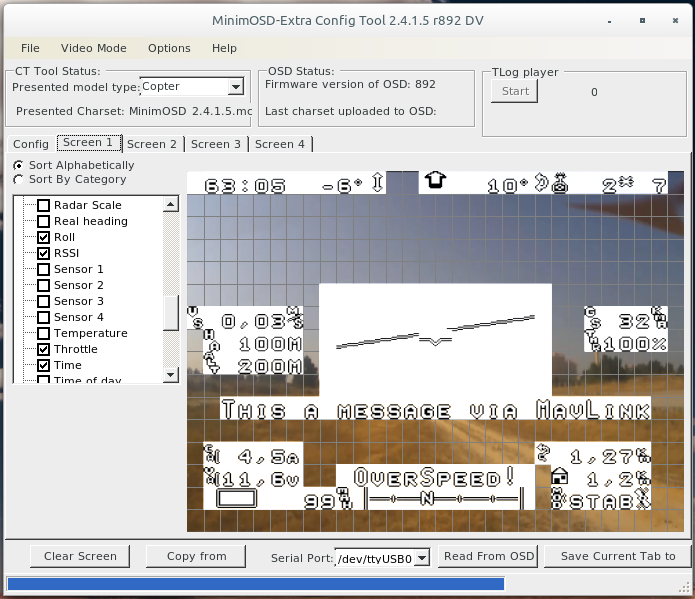This screenshot has width=695, height=599.
Task: Toggle the Temperature checkbox on
Action: pos(43,333)
